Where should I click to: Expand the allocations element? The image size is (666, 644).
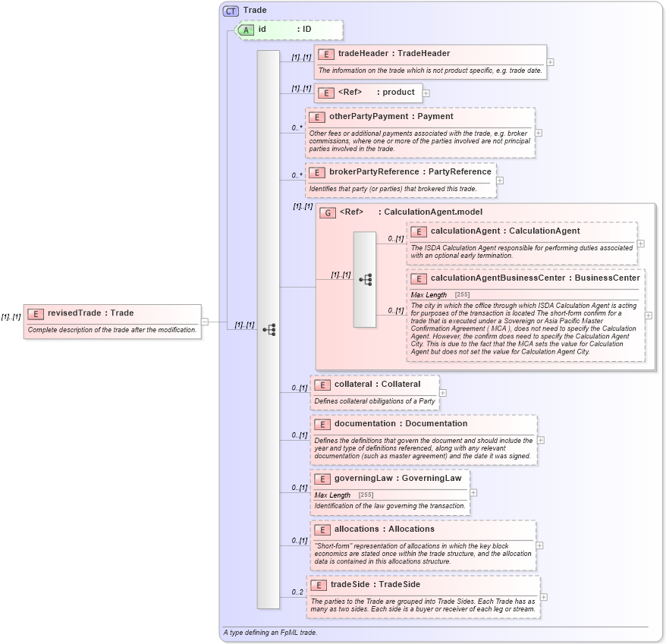(x=539, y=545)
